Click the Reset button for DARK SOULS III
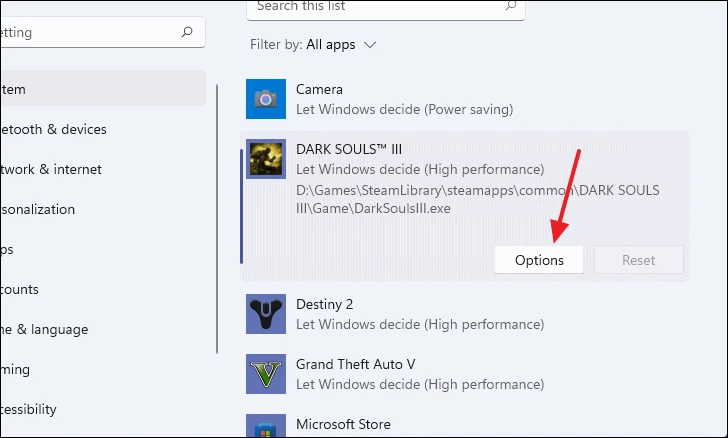 638,260
